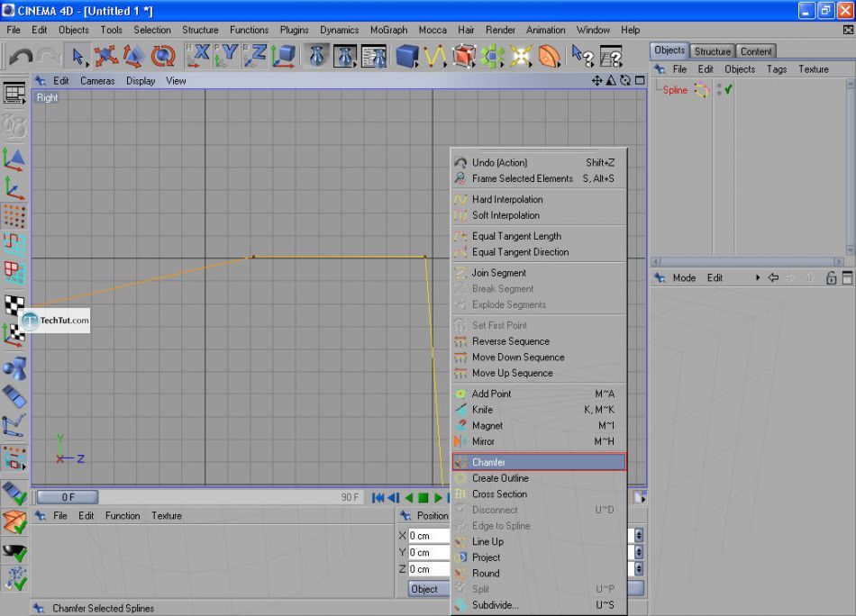Render in Picture Viewer icon
The width and height of the screenshot is (856, 616).
coord(345,56)
